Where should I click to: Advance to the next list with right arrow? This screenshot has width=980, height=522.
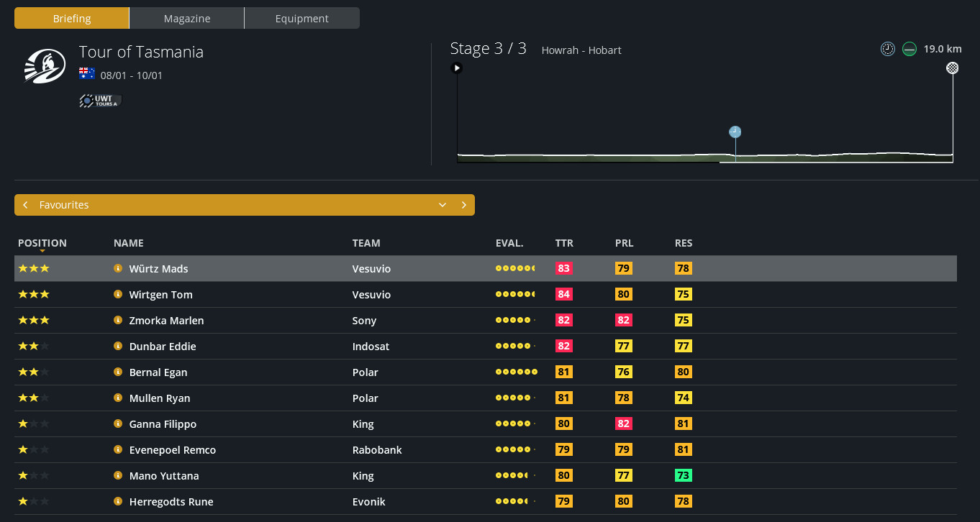click(464, 205)
